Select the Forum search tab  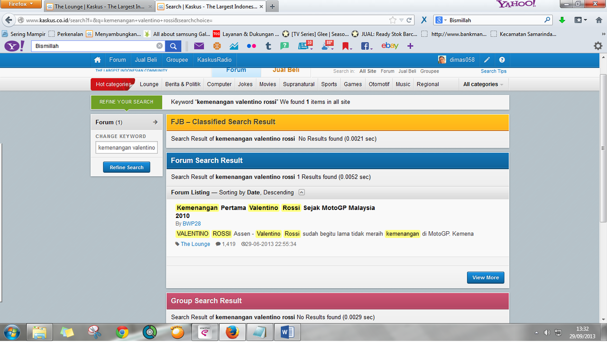click(x=236, y=71)
